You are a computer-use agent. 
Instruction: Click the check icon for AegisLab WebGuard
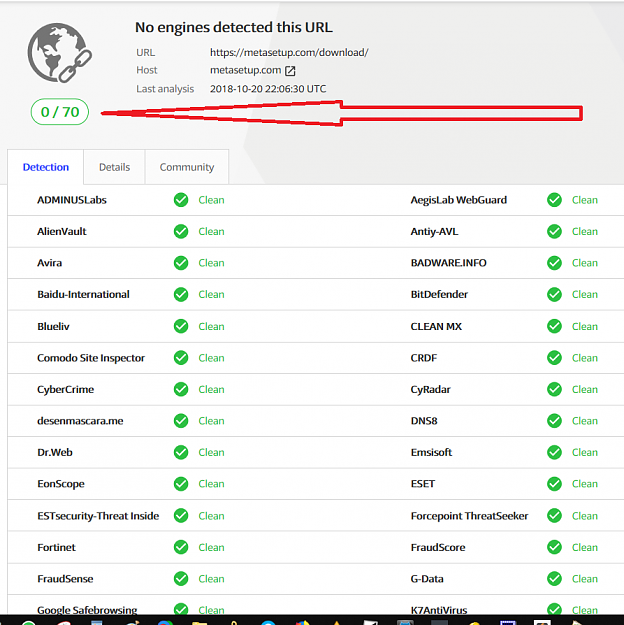point(554,200)
